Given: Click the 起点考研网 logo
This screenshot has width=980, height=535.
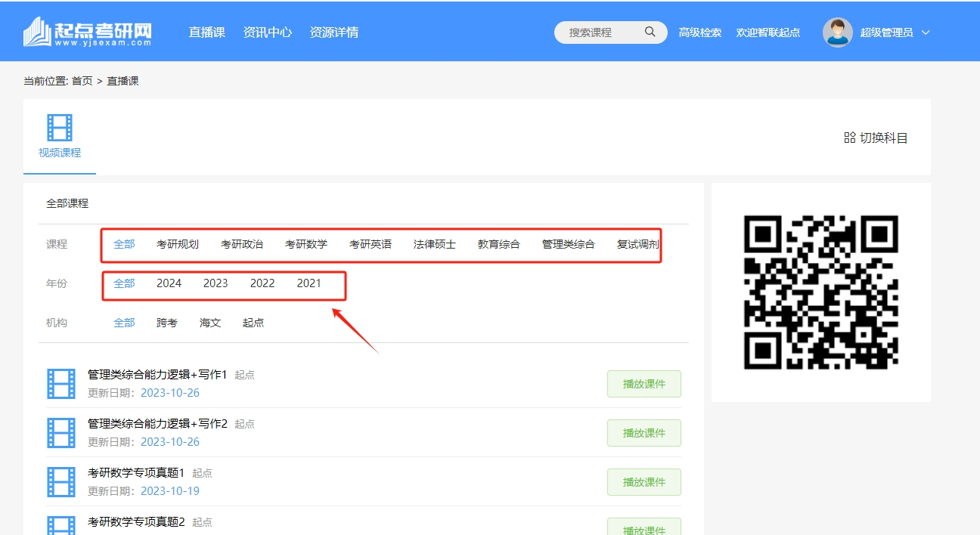Looking at the screenshot, I should tap(88, 32).
